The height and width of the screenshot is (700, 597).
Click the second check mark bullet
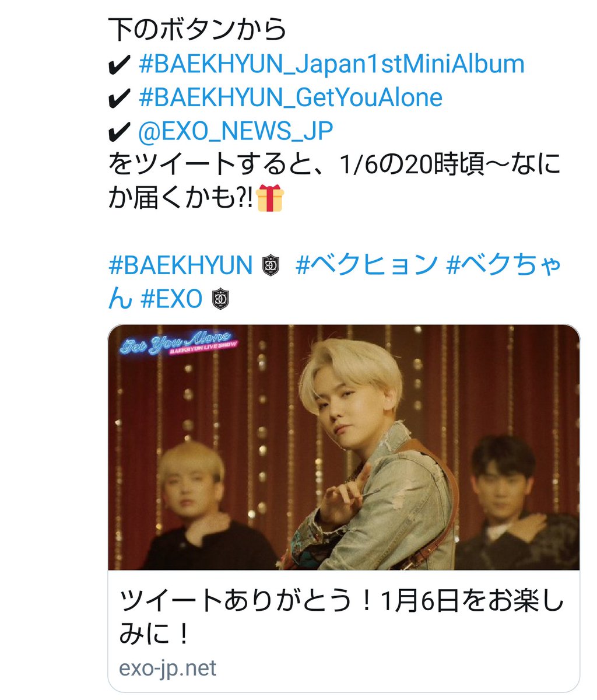click(x=120, y=99)
